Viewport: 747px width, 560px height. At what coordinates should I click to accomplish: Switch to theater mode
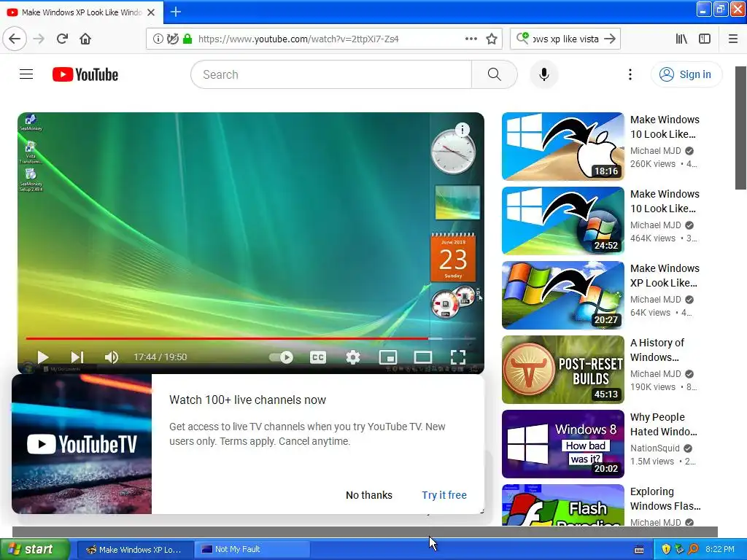[x=423, y=357]
